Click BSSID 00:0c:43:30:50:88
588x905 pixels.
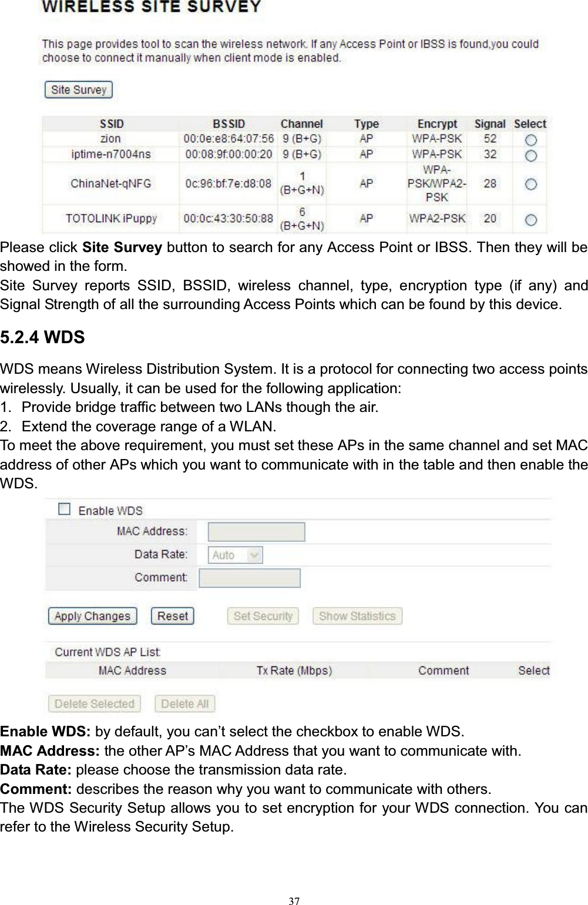click(x=229, y=218)
